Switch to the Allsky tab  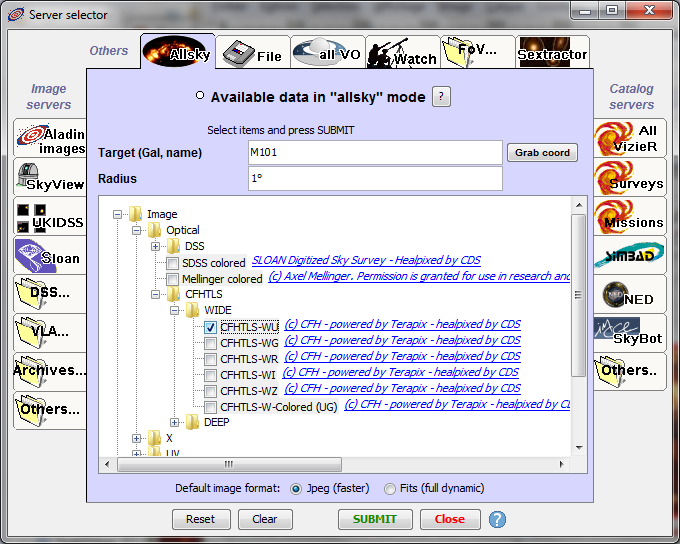(x=178, y=52)
